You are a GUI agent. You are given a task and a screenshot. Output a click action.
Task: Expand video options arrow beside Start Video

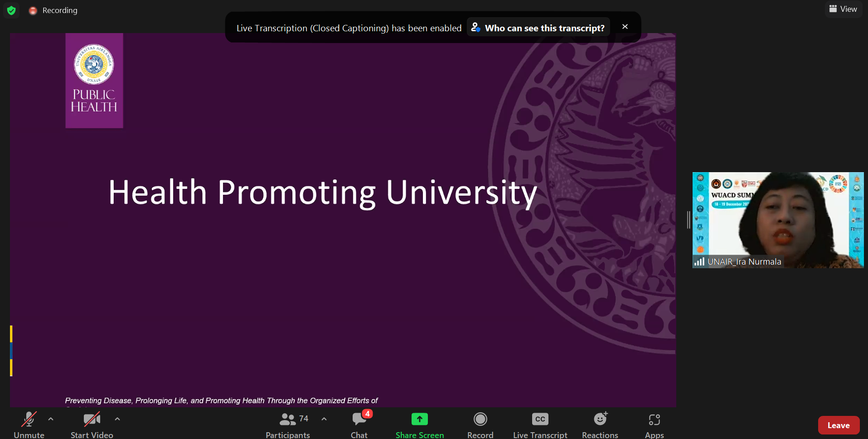[117, 419]
